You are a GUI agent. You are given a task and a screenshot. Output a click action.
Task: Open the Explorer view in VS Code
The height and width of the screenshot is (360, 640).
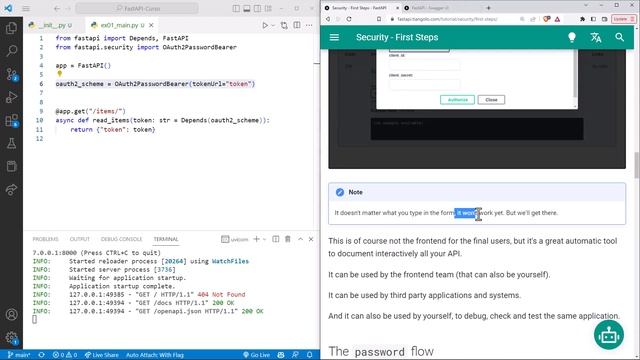click(x=11, y=28)
